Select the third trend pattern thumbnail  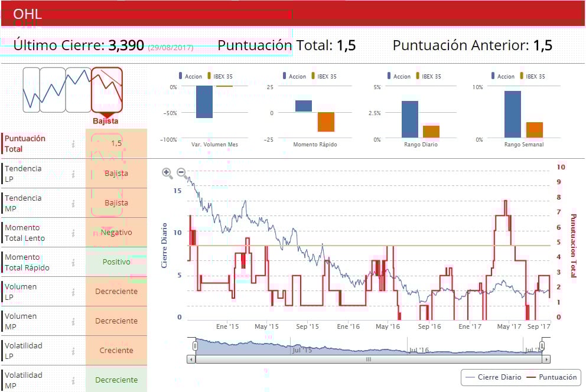point(79,90)
